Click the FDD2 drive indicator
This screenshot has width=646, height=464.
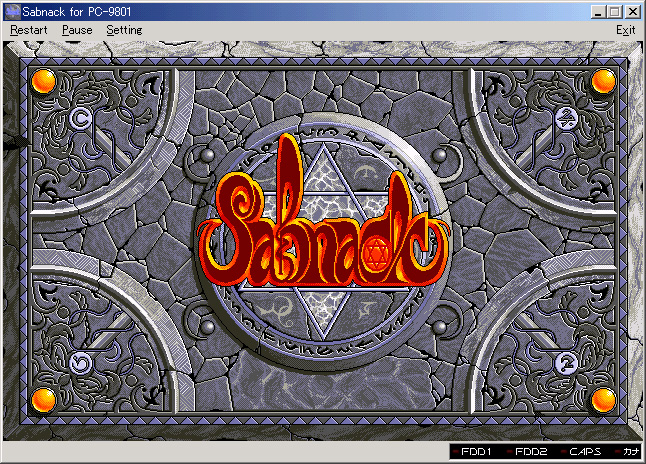tap(527, 452)
